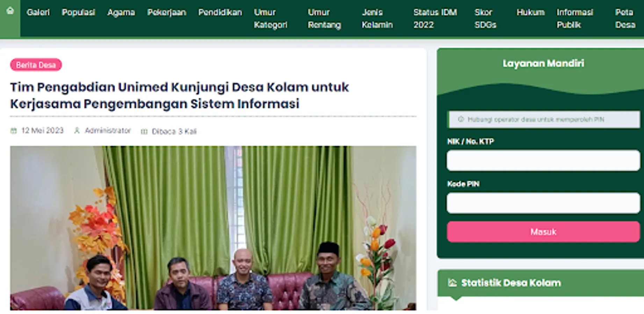Screen dimensions: 644x314
Task: Open the Populasi menu item
Action: coord(78,13)
